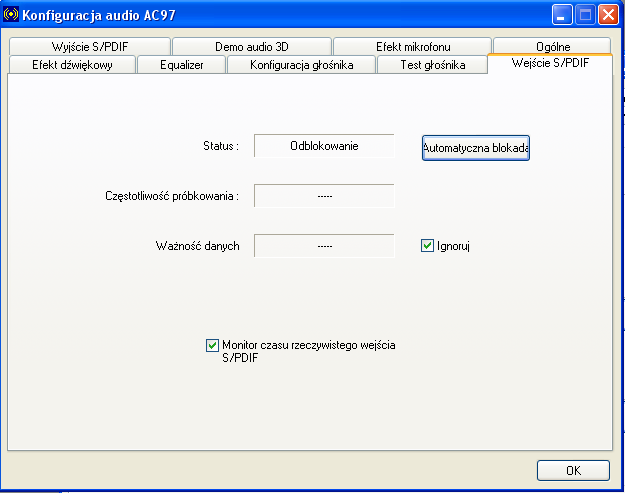Go to Konfiguracja głośnika tab
This screenshot has height=493, width=625.
[x=302, y=65]
